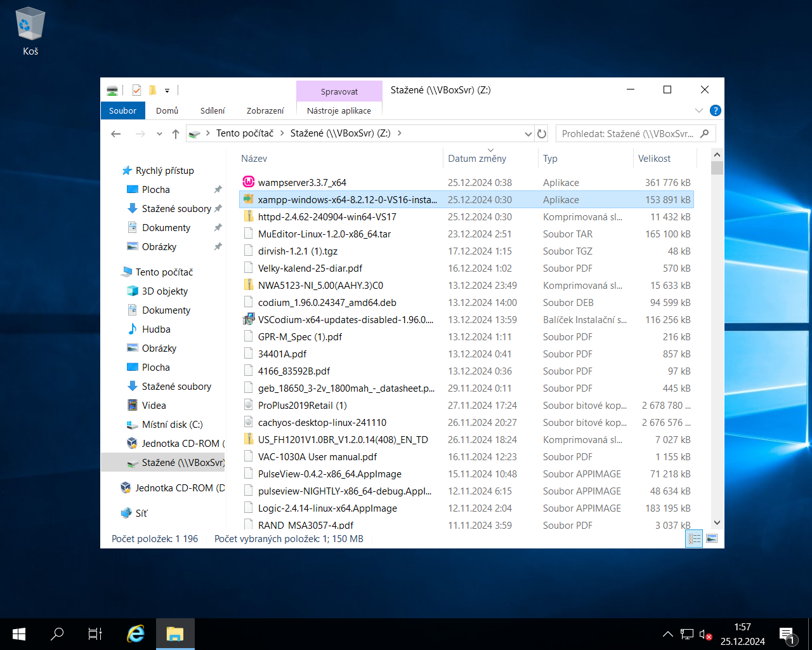Expand the recent locations dropdown beside Back

159,133
